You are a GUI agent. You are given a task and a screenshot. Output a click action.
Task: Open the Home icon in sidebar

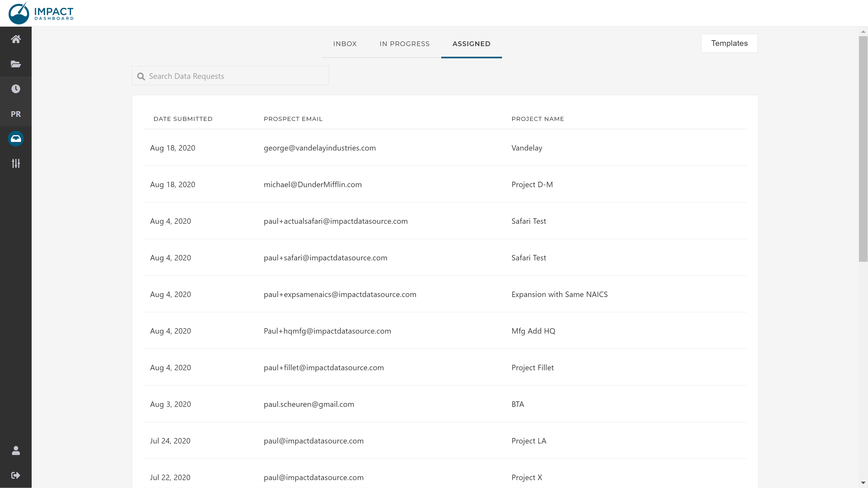[x=16, y=39]
